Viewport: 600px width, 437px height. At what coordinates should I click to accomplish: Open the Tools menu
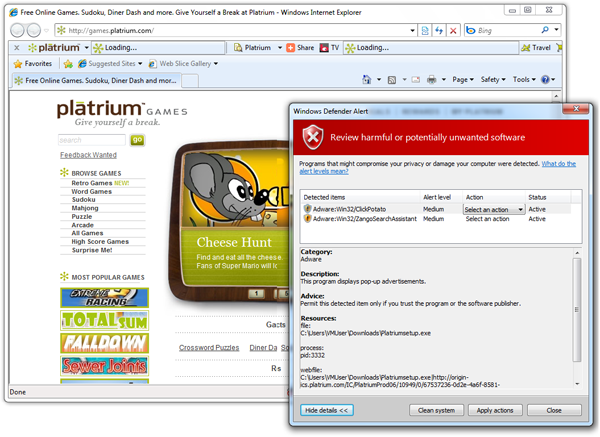tap(524, 80)
